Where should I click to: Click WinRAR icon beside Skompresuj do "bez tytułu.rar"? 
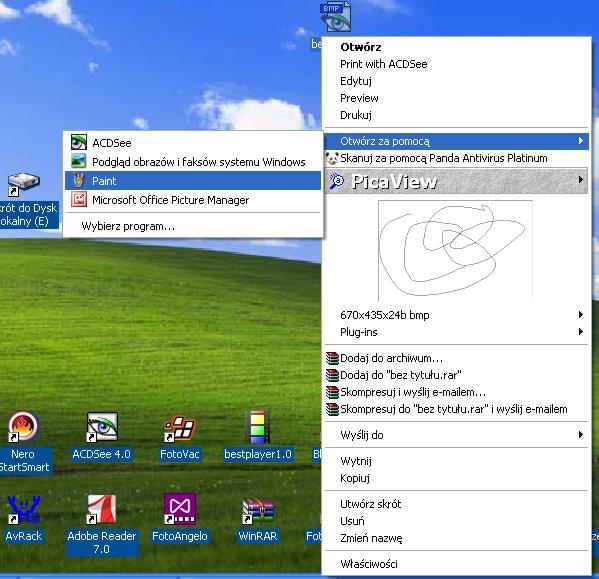pos(332,409)
